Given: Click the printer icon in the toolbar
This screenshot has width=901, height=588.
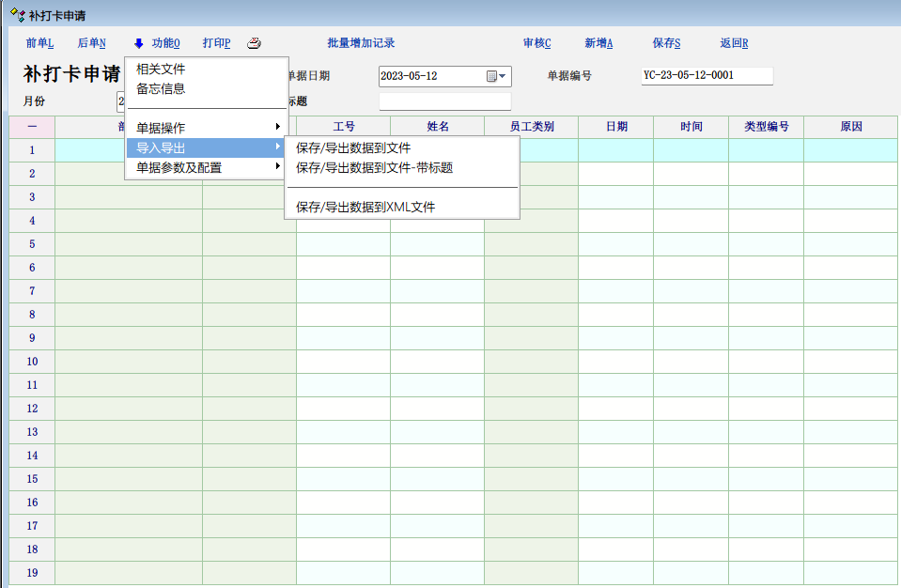Looking at the screenshot, I should tap(254, 43).
